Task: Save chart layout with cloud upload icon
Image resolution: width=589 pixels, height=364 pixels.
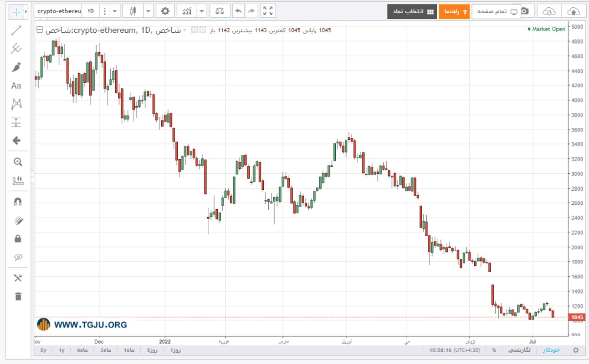Action: pos(574,11)
